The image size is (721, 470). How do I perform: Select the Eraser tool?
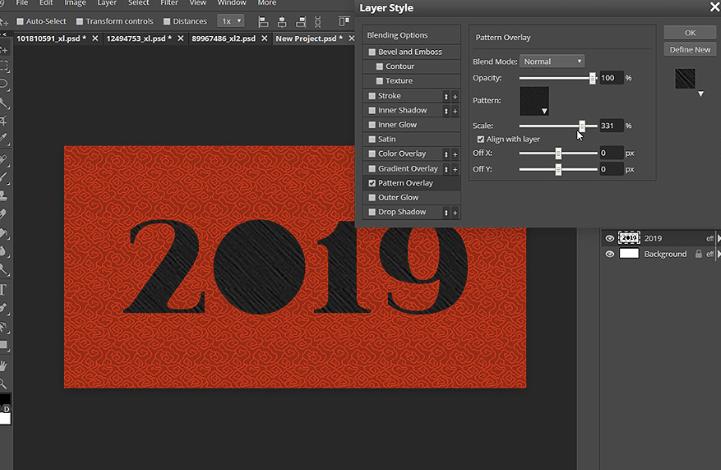click(x=4, y=214)
